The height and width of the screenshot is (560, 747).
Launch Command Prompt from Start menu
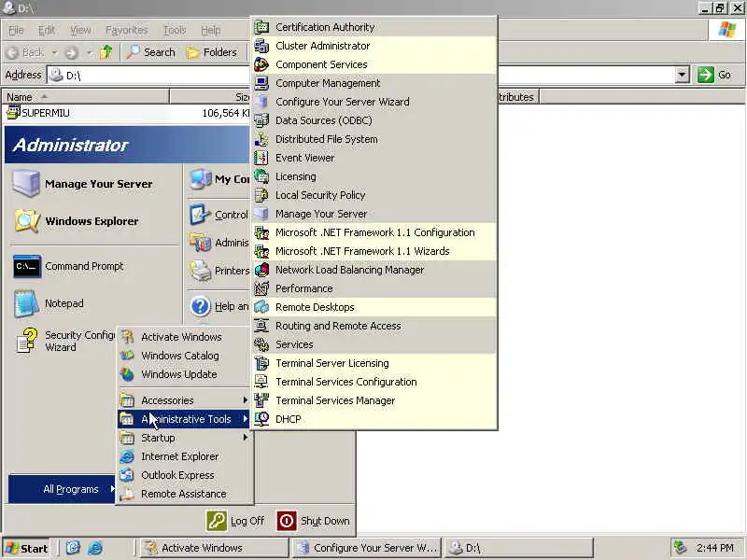pos(94,266)
